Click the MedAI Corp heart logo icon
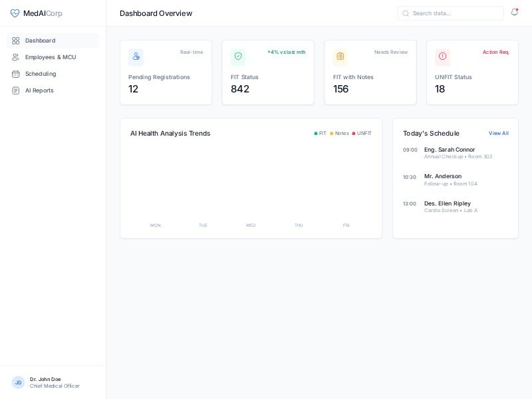 (x=15, y=13)
